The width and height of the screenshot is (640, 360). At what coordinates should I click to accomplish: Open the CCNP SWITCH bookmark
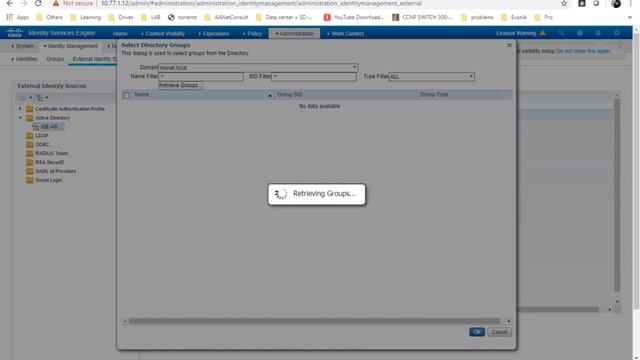point(422,17)
